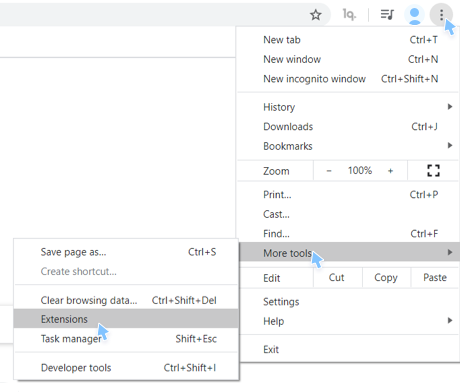Open a New window
The height and width of the screenshot is (392, 460).
[348, 59]
